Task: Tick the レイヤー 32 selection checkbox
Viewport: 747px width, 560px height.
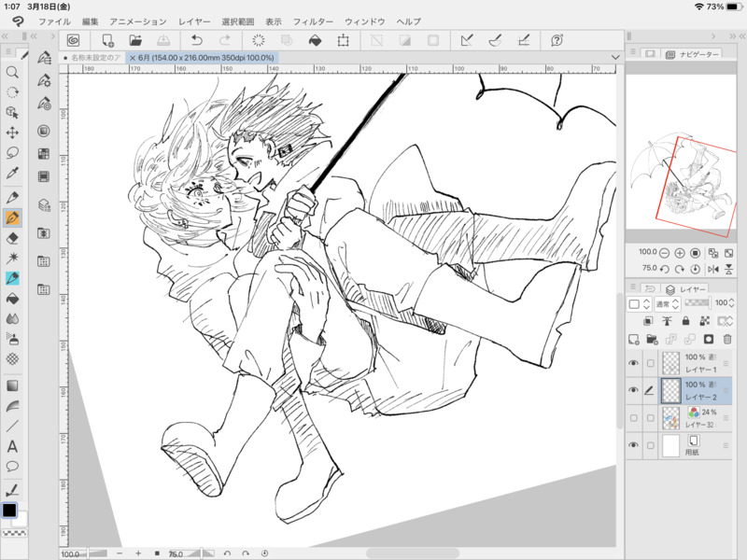Action: tap(650, 418)
